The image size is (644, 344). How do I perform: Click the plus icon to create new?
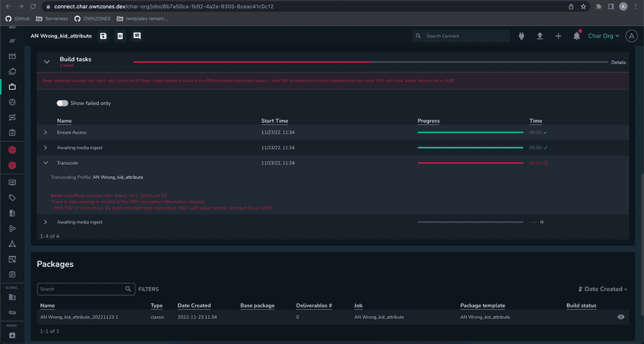click(558, 36)
